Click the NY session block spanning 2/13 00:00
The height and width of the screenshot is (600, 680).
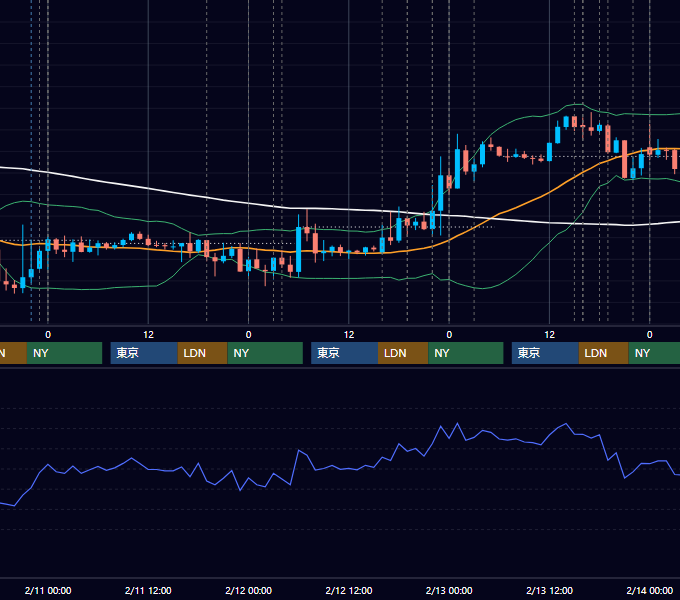coord(466,353)
